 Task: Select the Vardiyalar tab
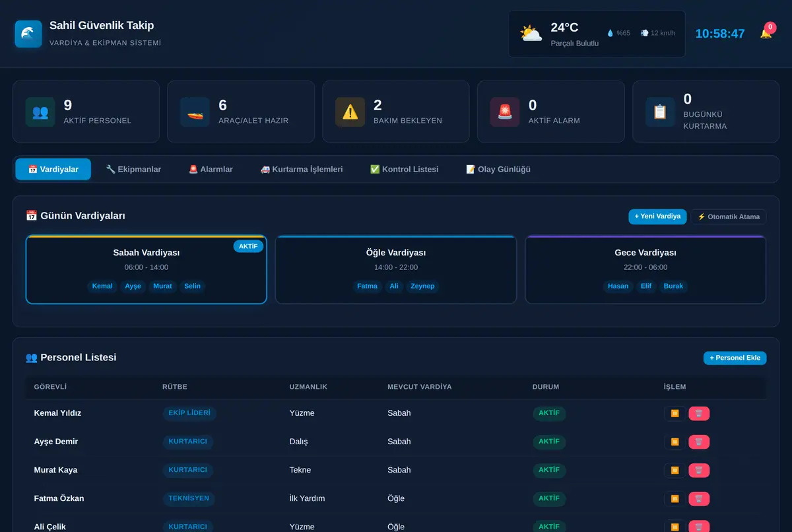point(53,170)
